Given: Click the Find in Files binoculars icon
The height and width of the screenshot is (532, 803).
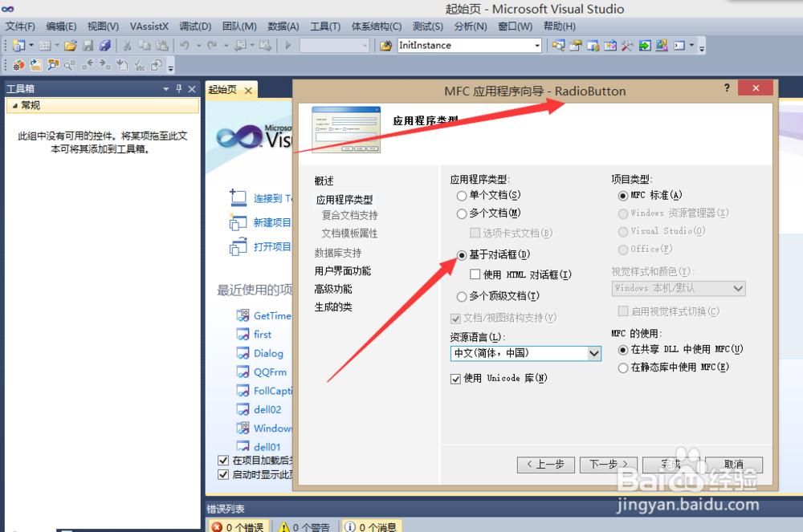Looking at the screenshot, I should coord(386,46).
